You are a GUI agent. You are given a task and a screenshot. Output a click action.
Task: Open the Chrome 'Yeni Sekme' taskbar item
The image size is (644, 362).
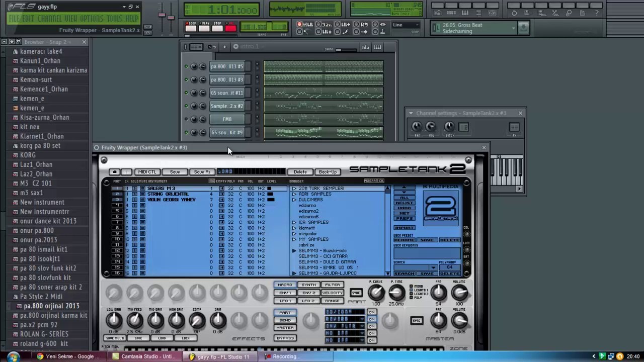tap(67, 356)
